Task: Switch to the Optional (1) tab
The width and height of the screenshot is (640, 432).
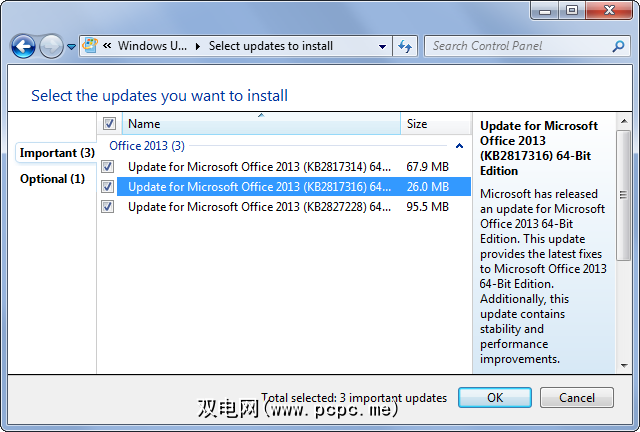Action: point(52,179)
